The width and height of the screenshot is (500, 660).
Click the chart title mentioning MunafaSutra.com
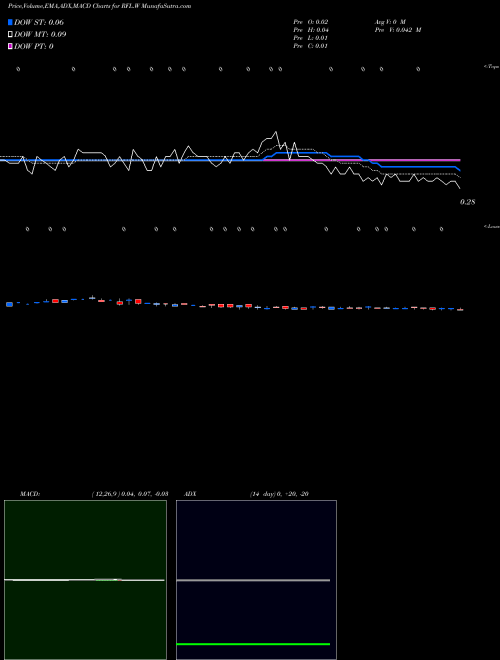[x=99, y=7]
